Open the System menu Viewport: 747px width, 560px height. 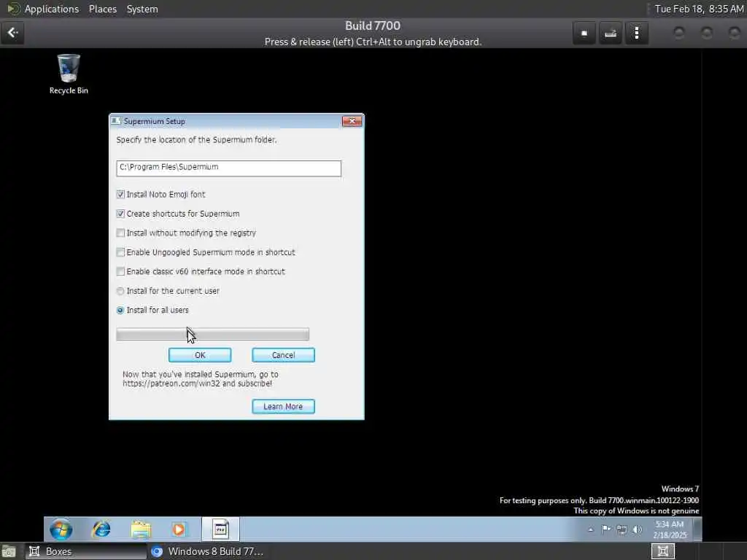click(x=142, y=9)
